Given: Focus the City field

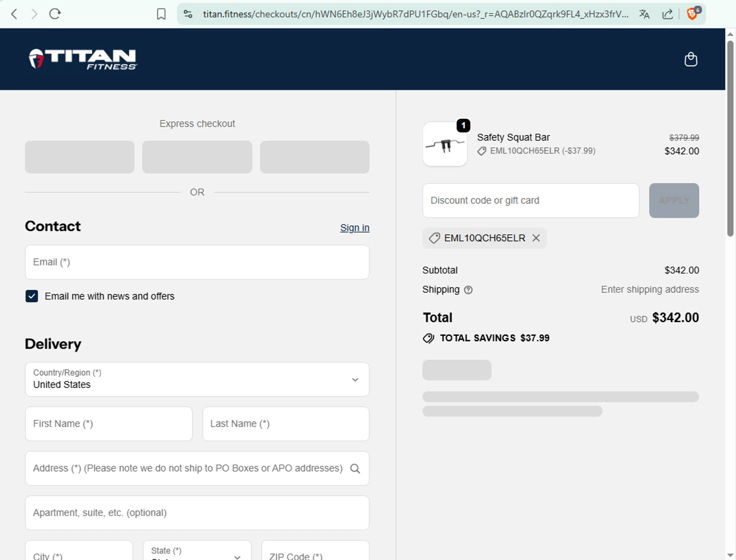Looking at the screenshot, I should pyautogui.click(x=79, y=551).
